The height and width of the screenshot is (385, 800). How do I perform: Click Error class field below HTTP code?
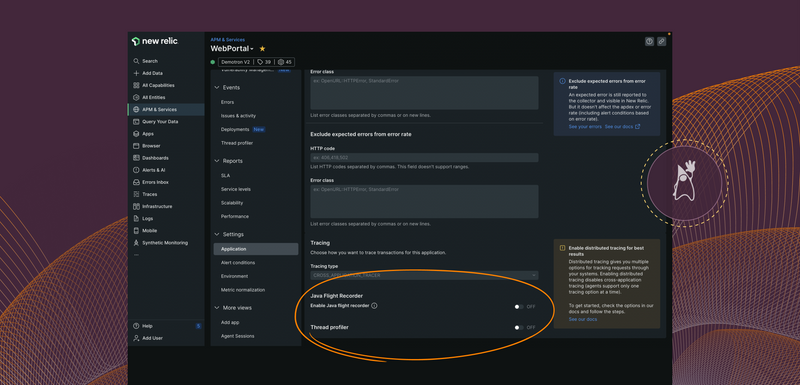424,201
